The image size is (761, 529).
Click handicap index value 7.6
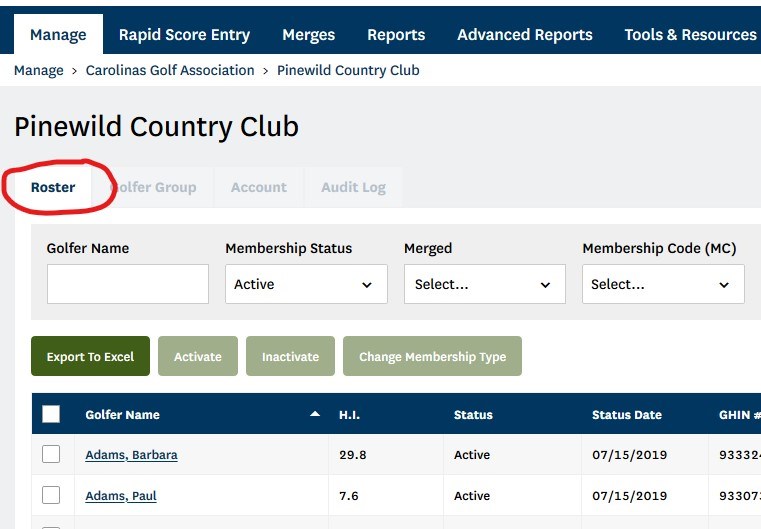click(x=349, y=496)
